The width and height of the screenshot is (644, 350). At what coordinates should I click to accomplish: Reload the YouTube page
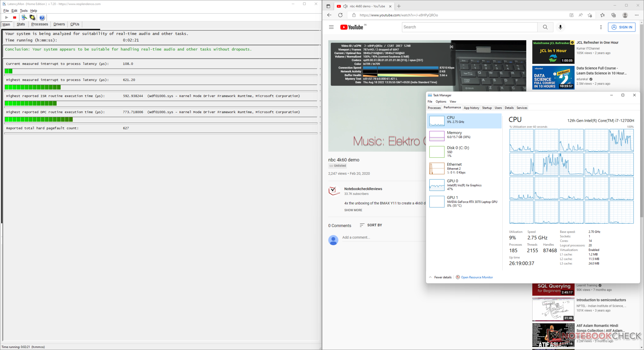pyautogui.click(x=340, y=15)
